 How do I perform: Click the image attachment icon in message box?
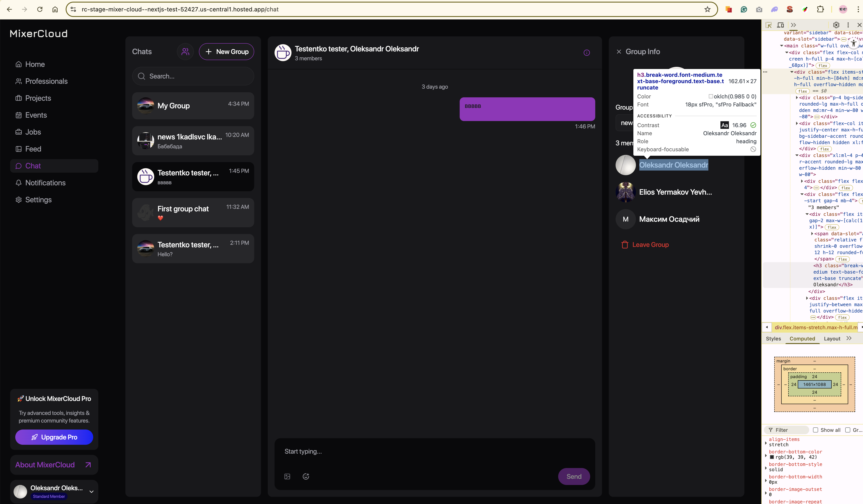(x=287, y=476)
